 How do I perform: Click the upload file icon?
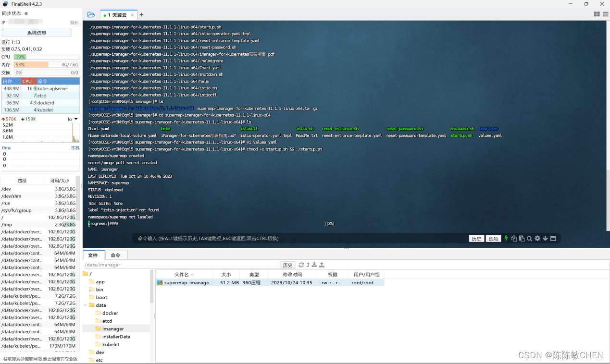322,265
